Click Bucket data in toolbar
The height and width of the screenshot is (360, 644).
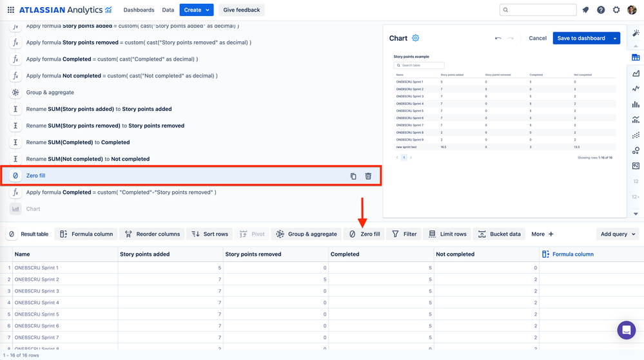pyautogui.click(x=500, y=234)
